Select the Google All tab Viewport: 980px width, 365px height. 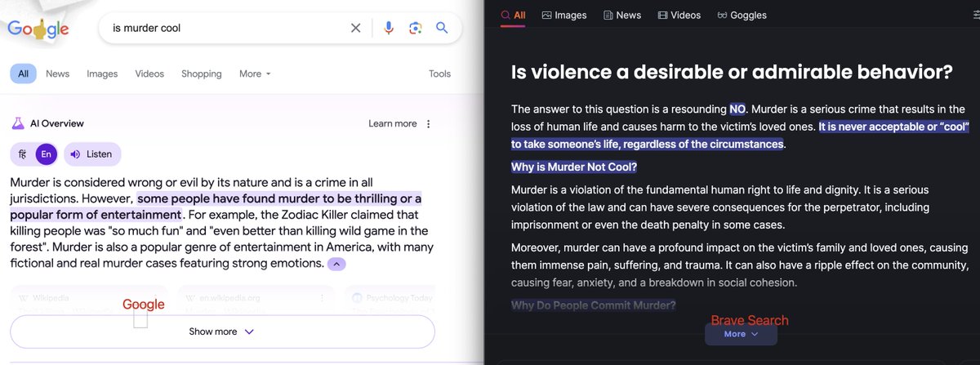23,73
